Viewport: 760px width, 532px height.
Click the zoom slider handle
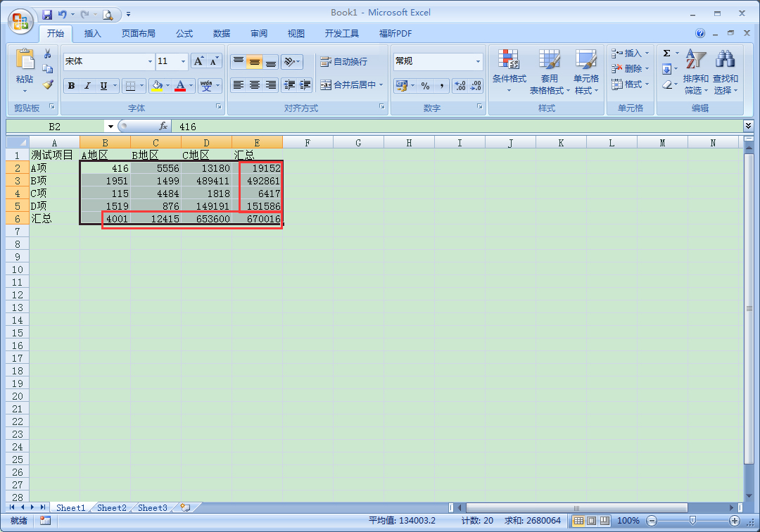click(692, 520)
